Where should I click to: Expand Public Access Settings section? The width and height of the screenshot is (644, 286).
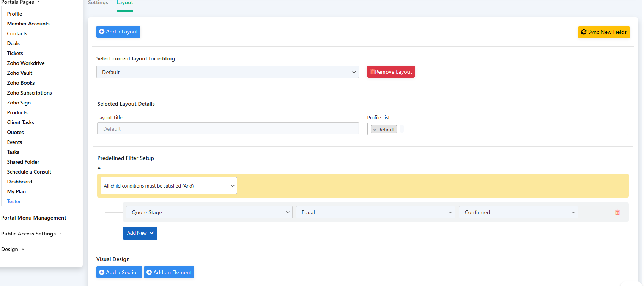pyautogui.click(x=31, y=234)
